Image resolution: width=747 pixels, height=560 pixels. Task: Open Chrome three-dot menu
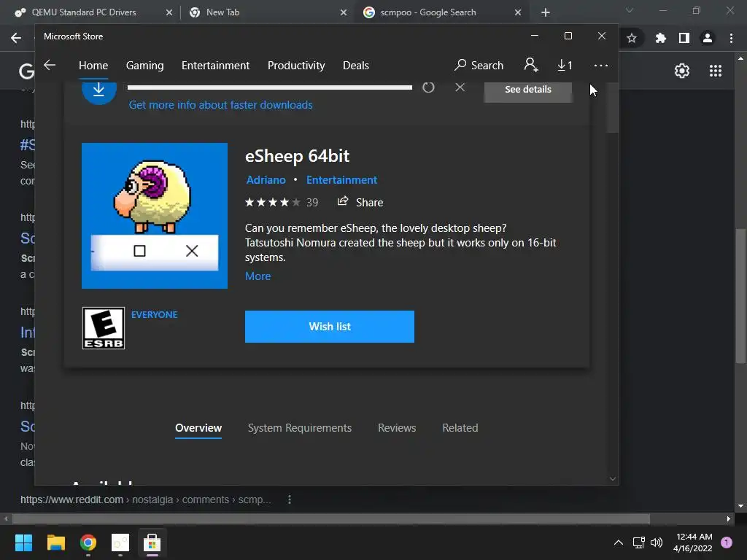pos(731,38)
